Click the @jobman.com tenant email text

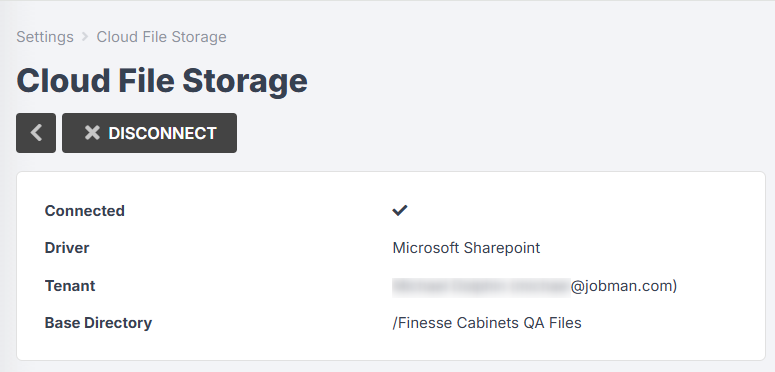pos(624,286)
